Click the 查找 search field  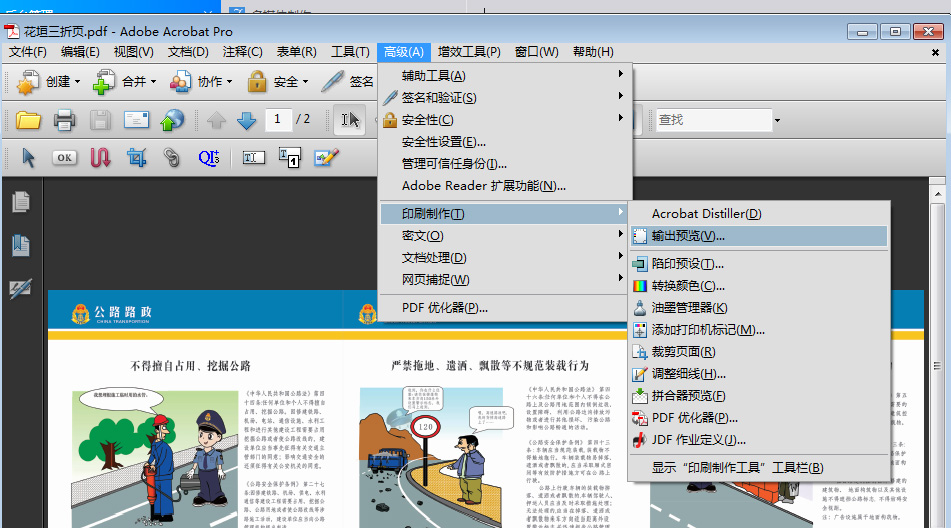(714, 120)
